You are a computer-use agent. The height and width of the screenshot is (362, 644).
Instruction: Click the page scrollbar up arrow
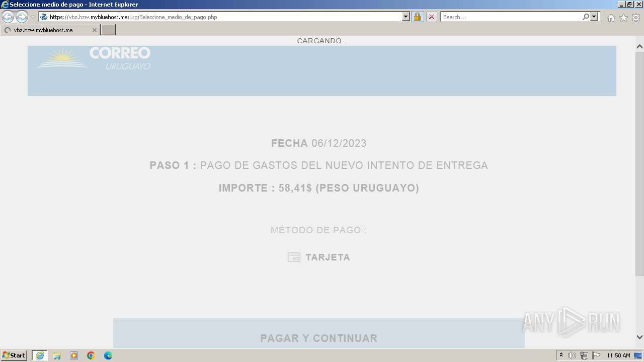point(639,46)
